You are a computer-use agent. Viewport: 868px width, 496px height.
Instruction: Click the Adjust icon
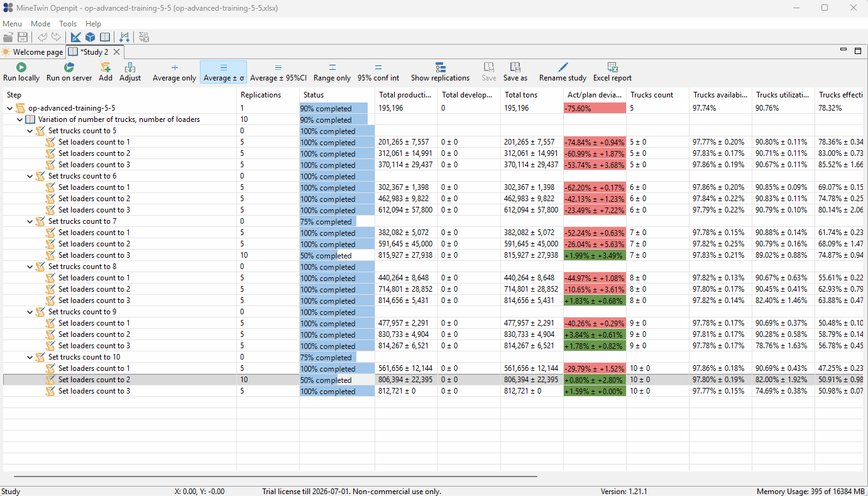(130, 67)
